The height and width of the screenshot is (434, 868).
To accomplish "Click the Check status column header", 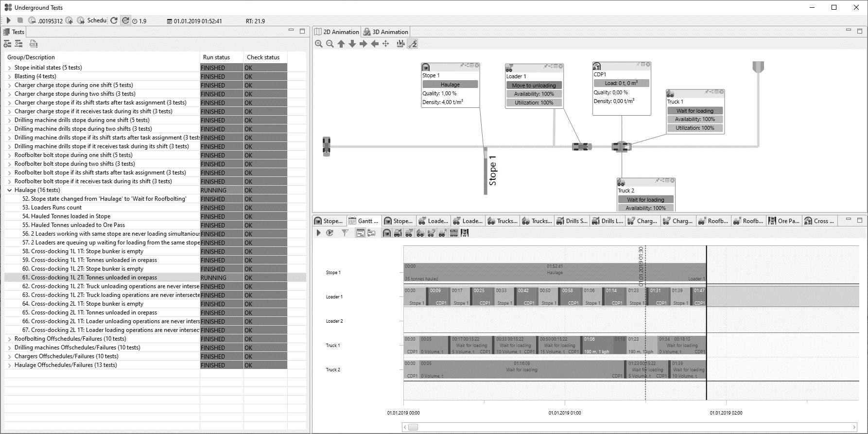I will click(265, 57).
